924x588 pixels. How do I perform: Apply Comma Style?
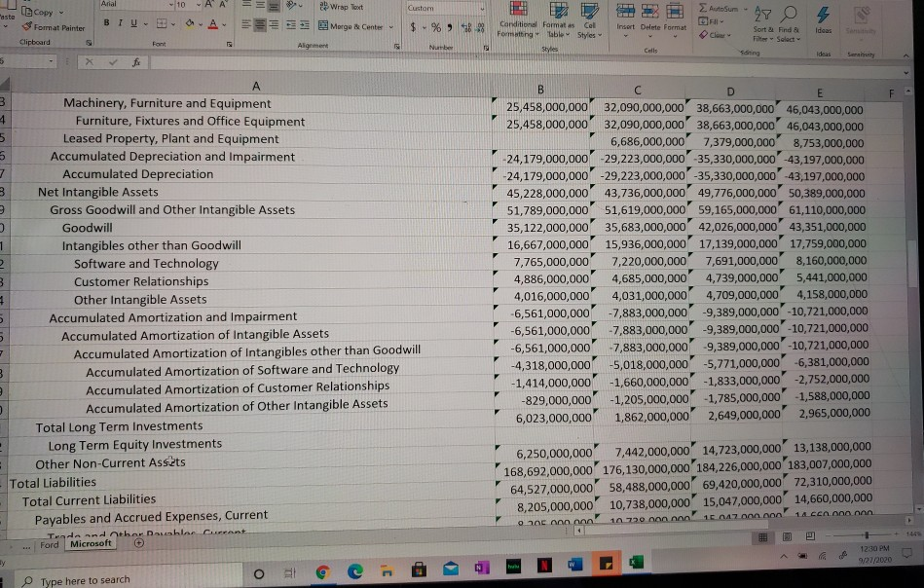point(450,27)
